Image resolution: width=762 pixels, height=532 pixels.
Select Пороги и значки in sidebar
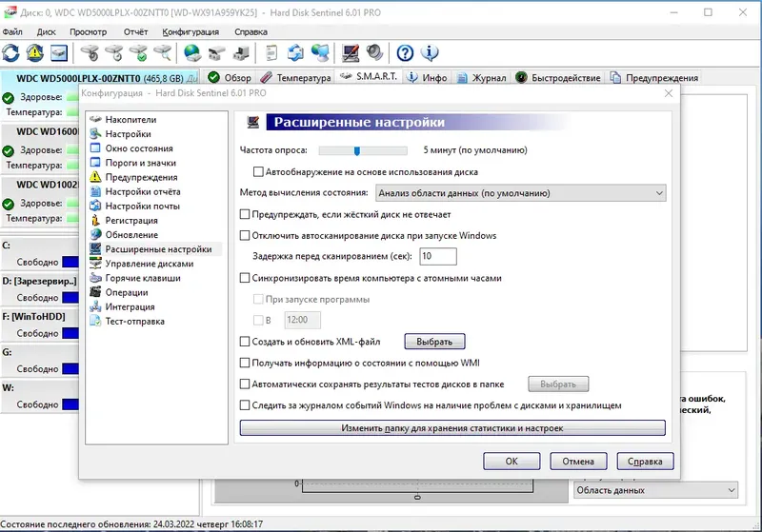pyautogui.click(x=140, y=163)
